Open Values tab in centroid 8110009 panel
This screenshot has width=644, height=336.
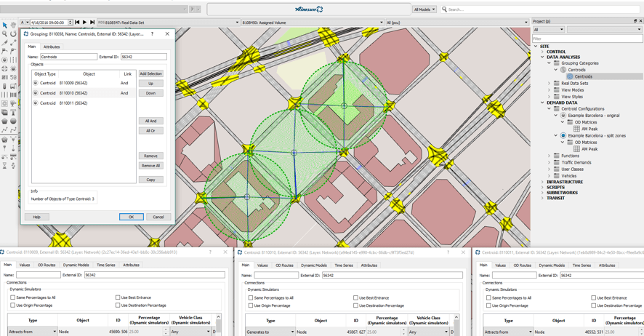pos(25,265)
